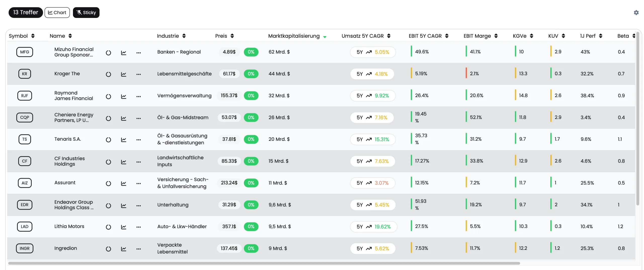Click the circle icon for CF Industries Holdings
Image resolution: width=644 pixels, height=270 pixels.
[108, 162]
